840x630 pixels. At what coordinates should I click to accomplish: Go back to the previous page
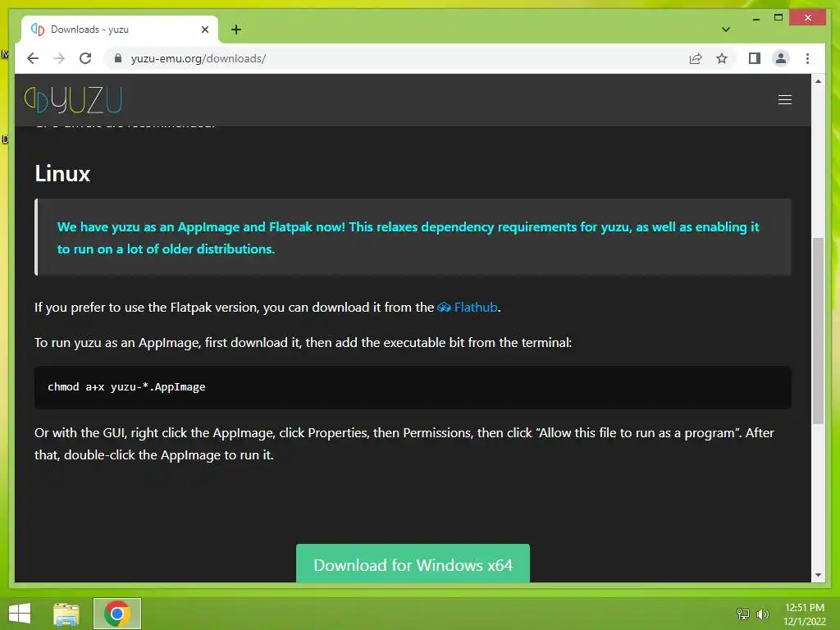tap(33, 58)
